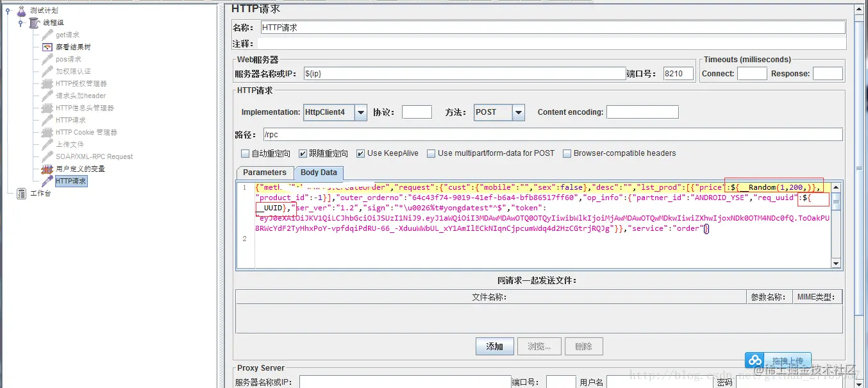868x388 pixels.
Task: Click the 协议 protocol field
Action: tap(417, 112)
